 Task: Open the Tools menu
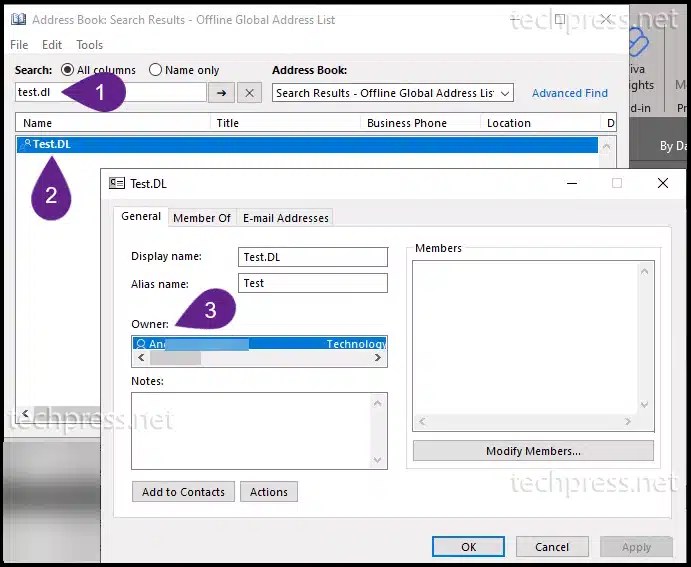point(89,44)
